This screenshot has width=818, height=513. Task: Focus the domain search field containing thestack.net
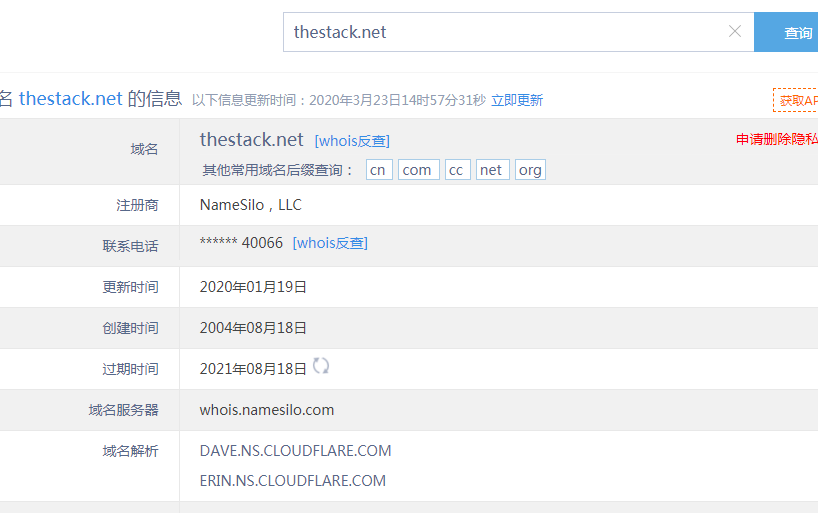click(x=519, y=32)
